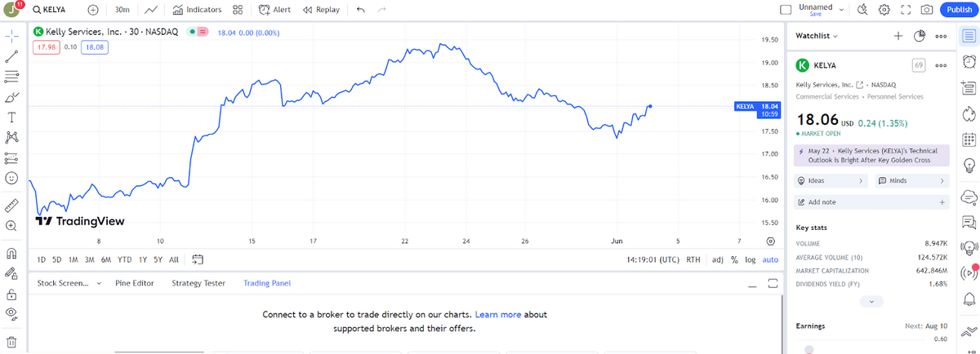Select the text annotation tool

point(11,117)
